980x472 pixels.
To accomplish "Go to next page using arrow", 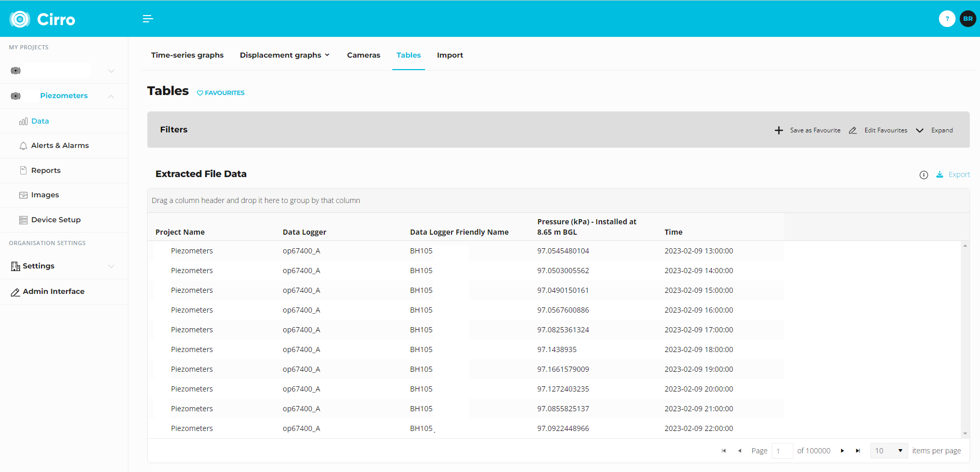I will [842, 451].
